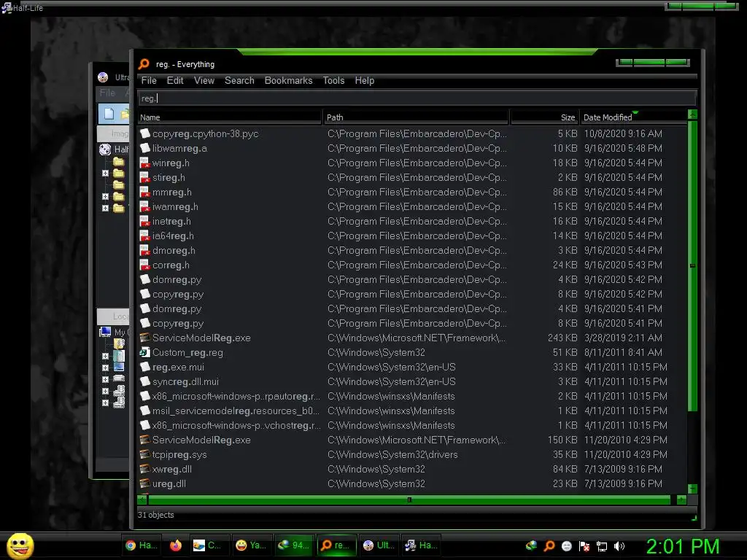This screenshot has height=560, width=747.
Task: Sort results by the Size column header
Action: point(544,117)
